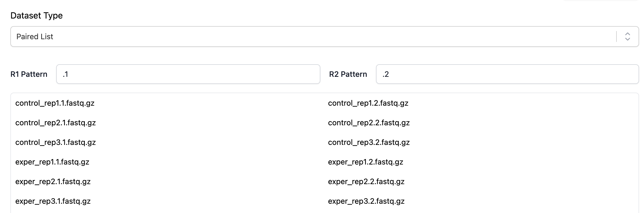
Task: Choose control_rep3.2.fastq.gz in R2 column
Action: click(369, 142)
